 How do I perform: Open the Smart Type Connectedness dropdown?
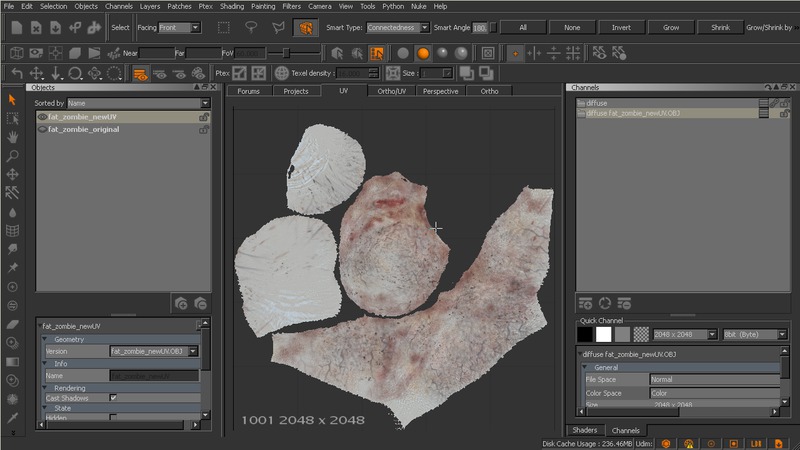(x=398, y=27)
